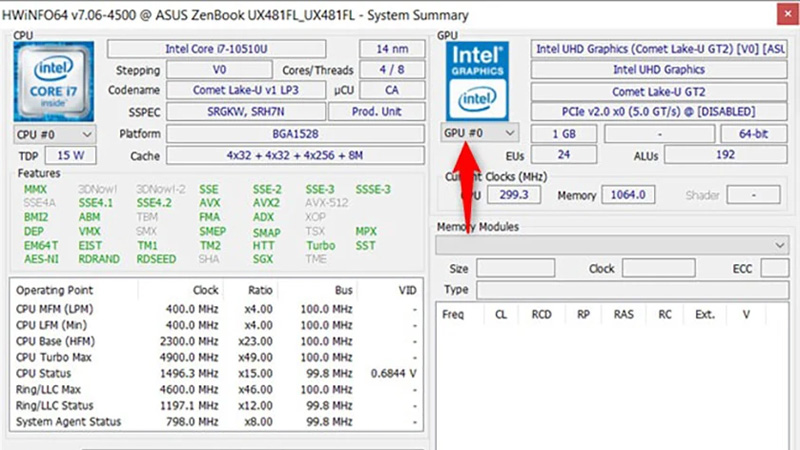
Task: Click the PCIe v2.0 bus info field
Action: click(x=656, y=112)
